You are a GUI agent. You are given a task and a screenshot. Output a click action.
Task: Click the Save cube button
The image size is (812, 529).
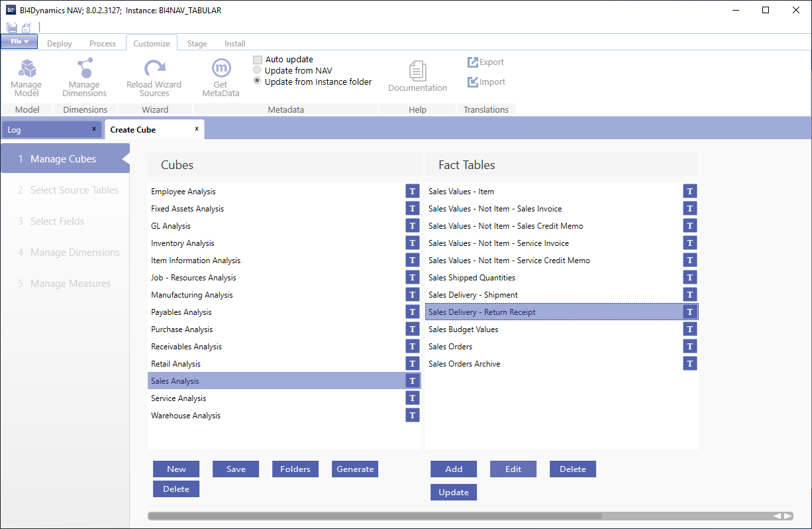[x=236, y=469]
